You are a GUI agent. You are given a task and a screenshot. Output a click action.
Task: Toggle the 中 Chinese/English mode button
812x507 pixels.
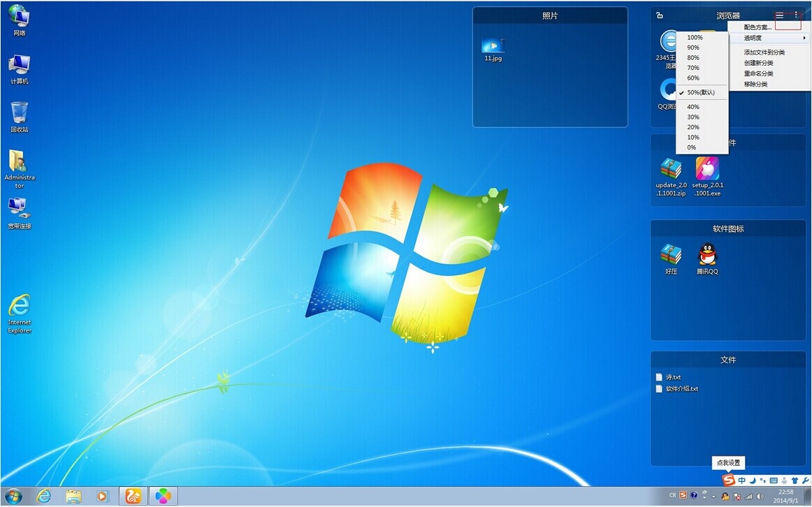tap(741, 480)
